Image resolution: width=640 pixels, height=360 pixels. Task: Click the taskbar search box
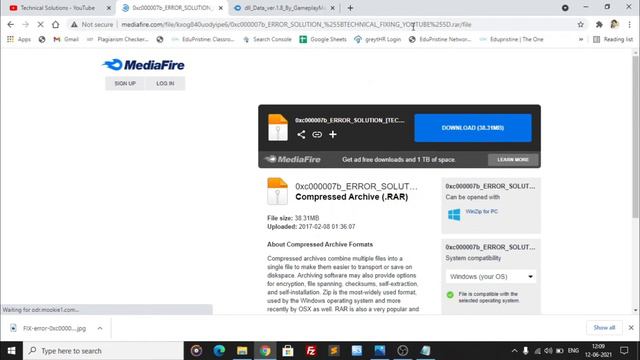[x=104, y=351]
